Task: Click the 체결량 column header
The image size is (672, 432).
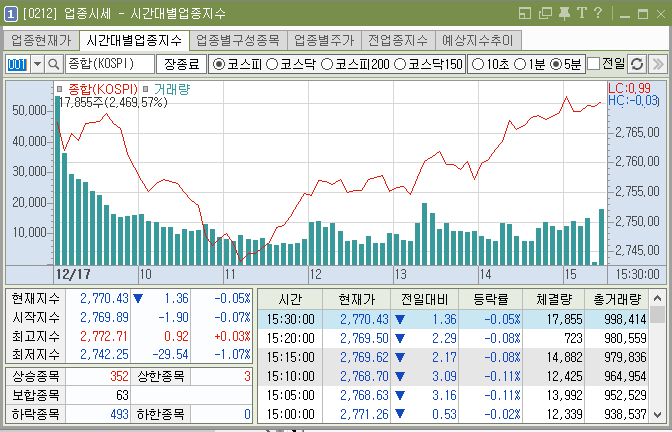Action: [553, 299]
